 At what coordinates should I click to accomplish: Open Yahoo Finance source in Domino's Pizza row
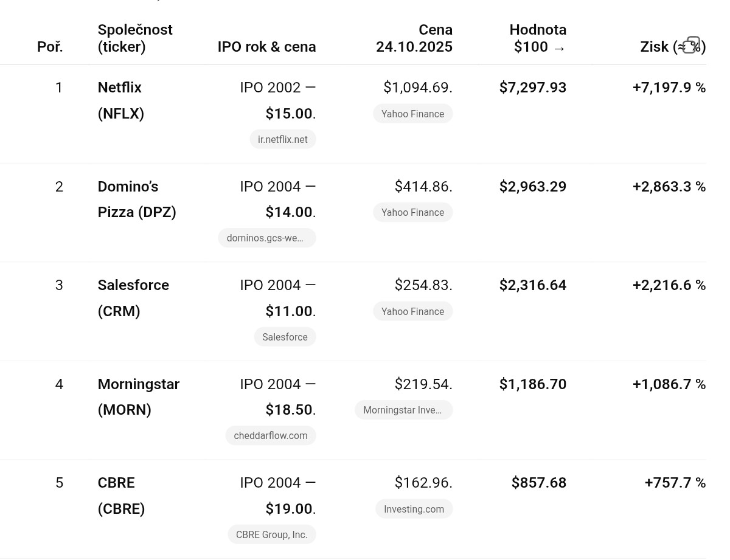coord(412,212)
